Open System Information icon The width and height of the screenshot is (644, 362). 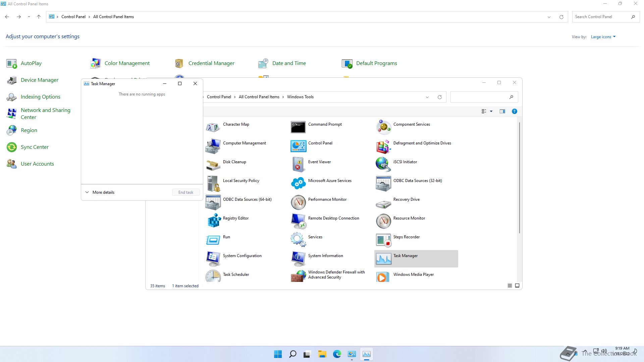tap(298, 259)
